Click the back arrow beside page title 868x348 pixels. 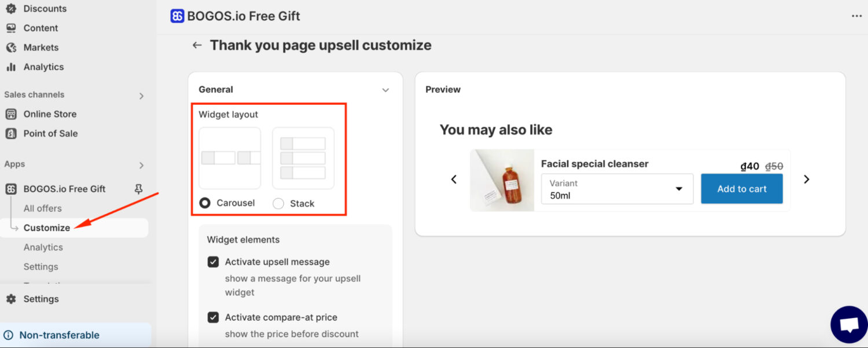[x=197, y=45]
